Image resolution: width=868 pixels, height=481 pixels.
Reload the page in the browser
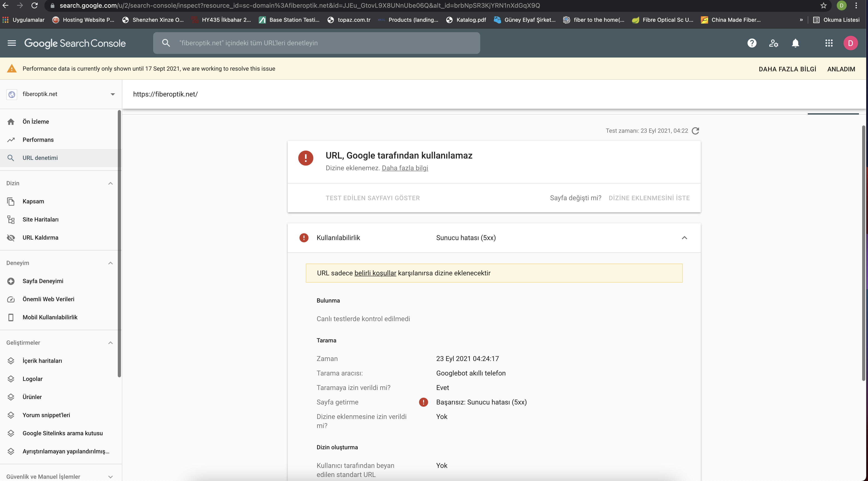point(35,5)
